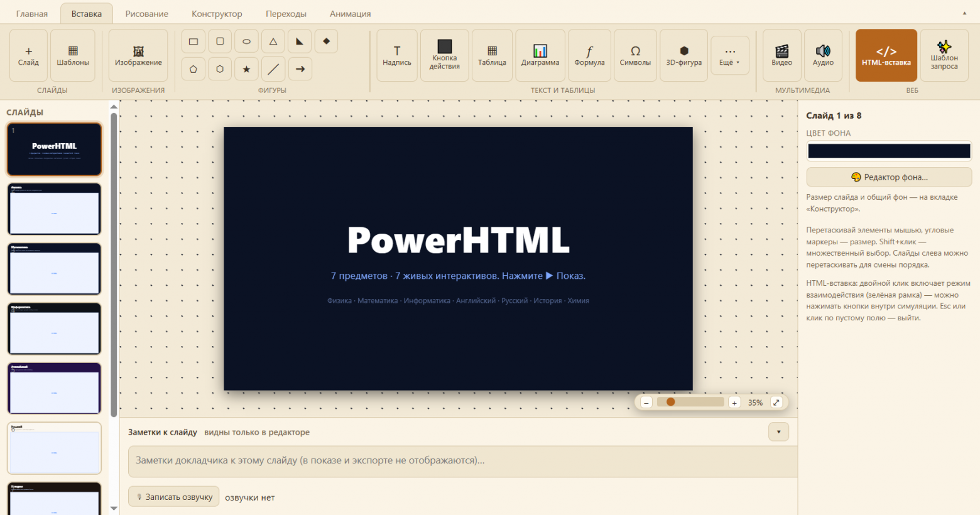Image resolution: width=980 pixels, height=515 pixels.
Task: Click the 35% zoom percentage label
Action: 755,403
